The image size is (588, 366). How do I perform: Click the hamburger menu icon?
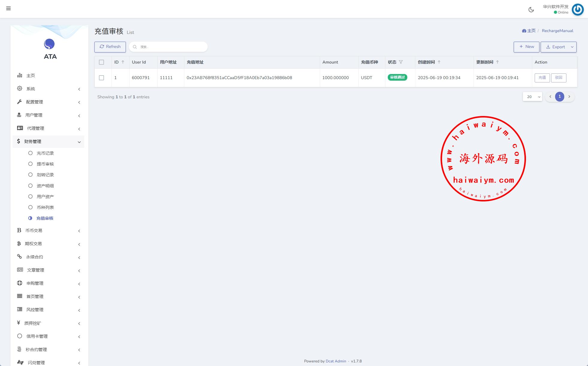pos(8,8)
